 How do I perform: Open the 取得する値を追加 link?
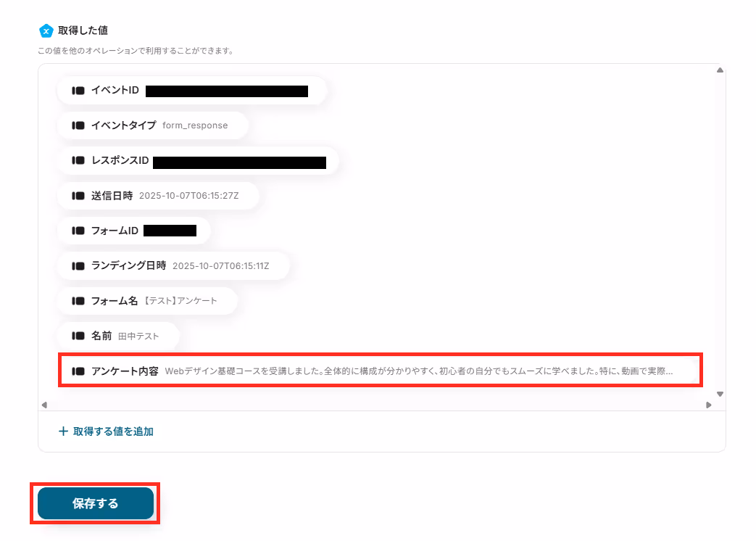[x=106, y=431]
